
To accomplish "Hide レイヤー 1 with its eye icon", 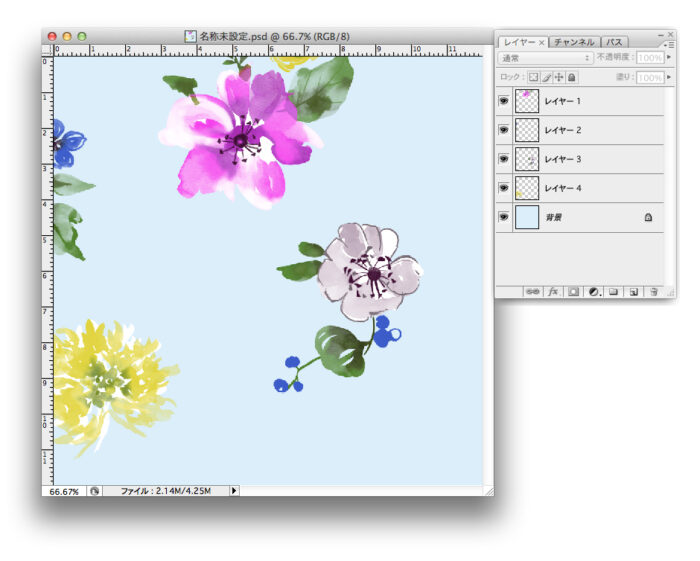I will click(x=504, y=101).
